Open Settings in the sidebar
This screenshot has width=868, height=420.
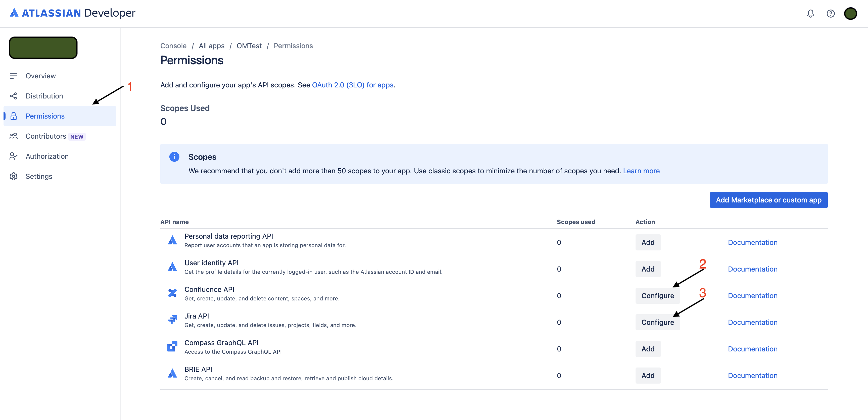pos(60,177)
